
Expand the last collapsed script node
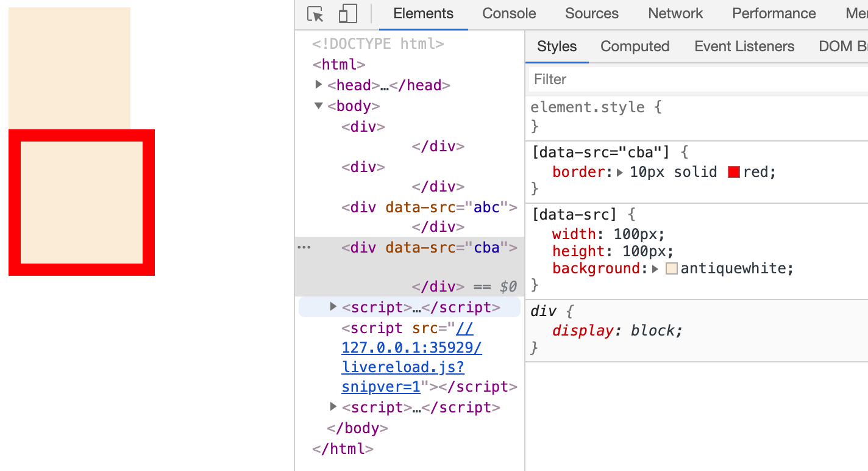pyautogui.click(x=333, y=406)
